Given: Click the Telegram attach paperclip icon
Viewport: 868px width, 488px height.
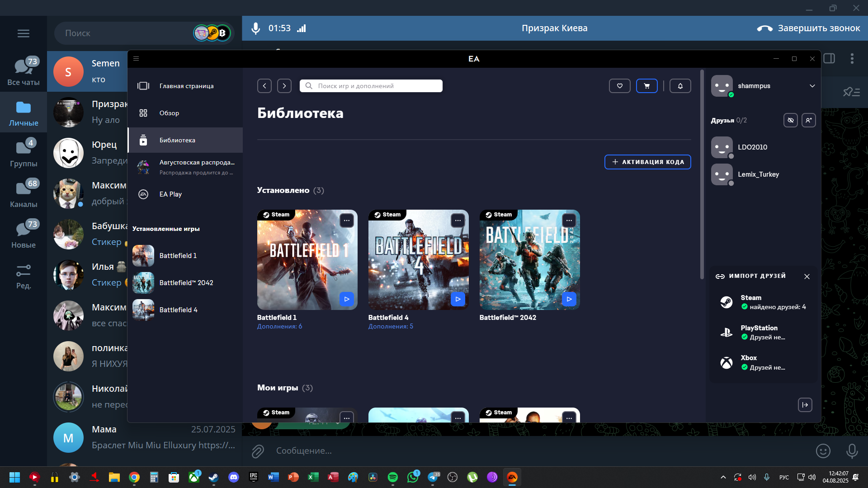Looking at the screenshot, I should click(x=258, y=451).
